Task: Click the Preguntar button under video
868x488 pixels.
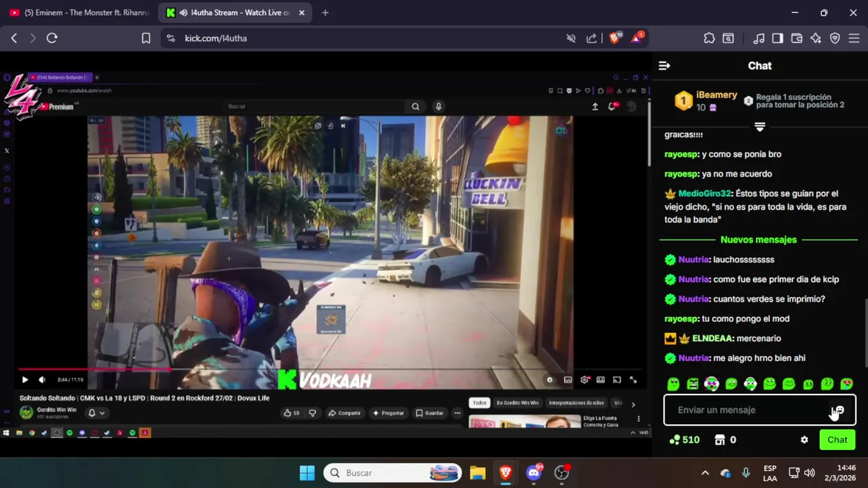Action: click(x=389, y=413)
